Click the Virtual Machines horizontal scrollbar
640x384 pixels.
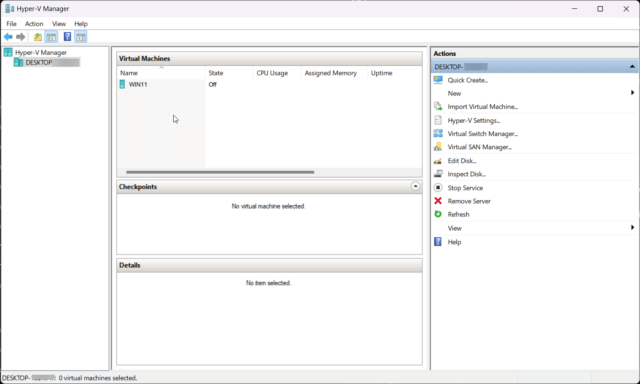click(220, 172)
